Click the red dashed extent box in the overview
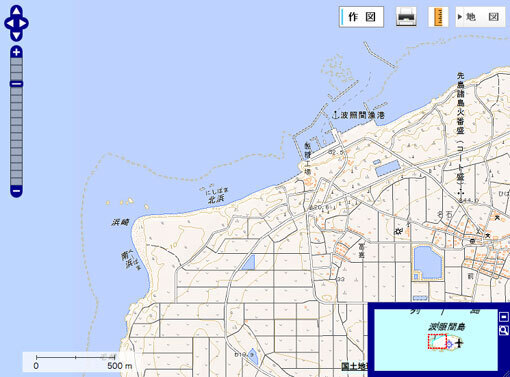This screenshot has width=510, height=377. (437, 342)
